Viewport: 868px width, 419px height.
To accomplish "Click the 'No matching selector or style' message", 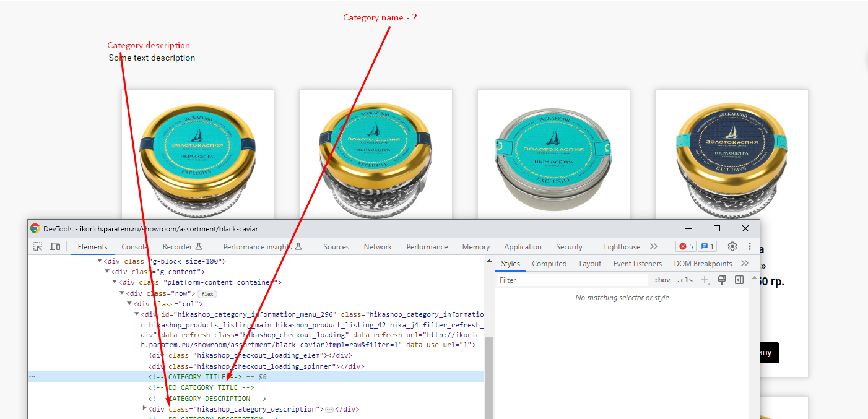I will click(622, 298).
